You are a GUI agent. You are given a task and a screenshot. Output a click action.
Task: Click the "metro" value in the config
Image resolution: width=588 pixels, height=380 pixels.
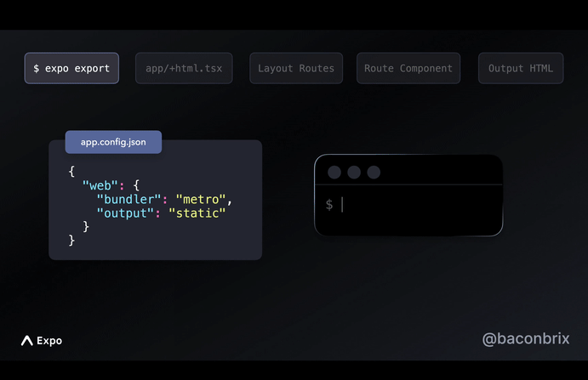point(201,200)
